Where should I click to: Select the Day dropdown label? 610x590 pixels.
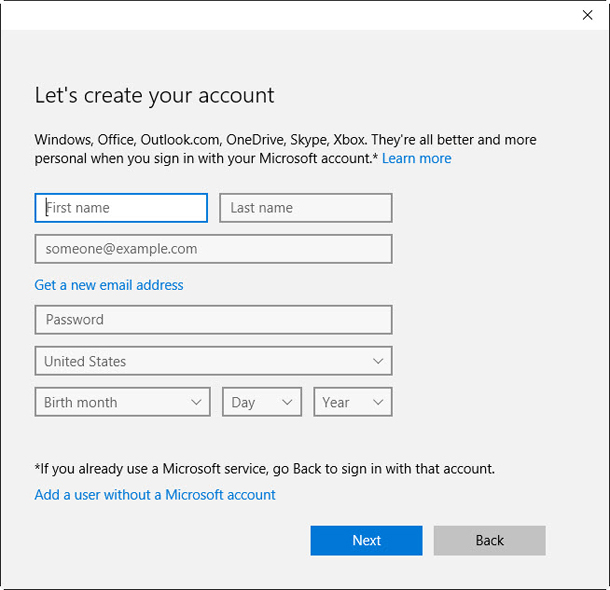(x=244, y=402)
